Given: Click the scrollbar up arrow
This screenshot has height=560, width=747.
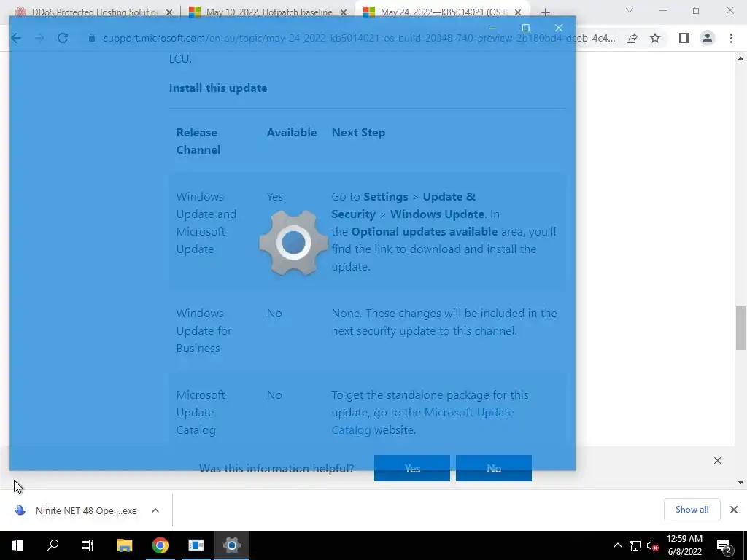Looking at the screenshot, I should click(x=740, y=58).
